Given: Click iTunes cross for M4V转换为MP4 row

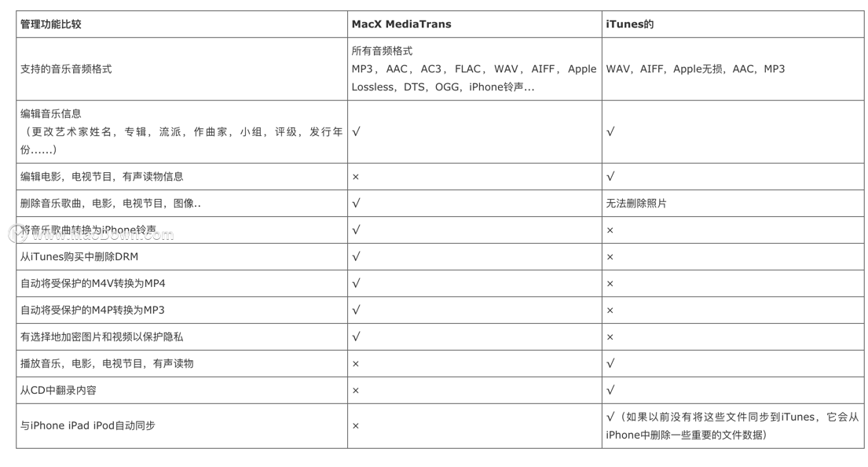Looking at the screenshot, I should click(x=610, y=284).
